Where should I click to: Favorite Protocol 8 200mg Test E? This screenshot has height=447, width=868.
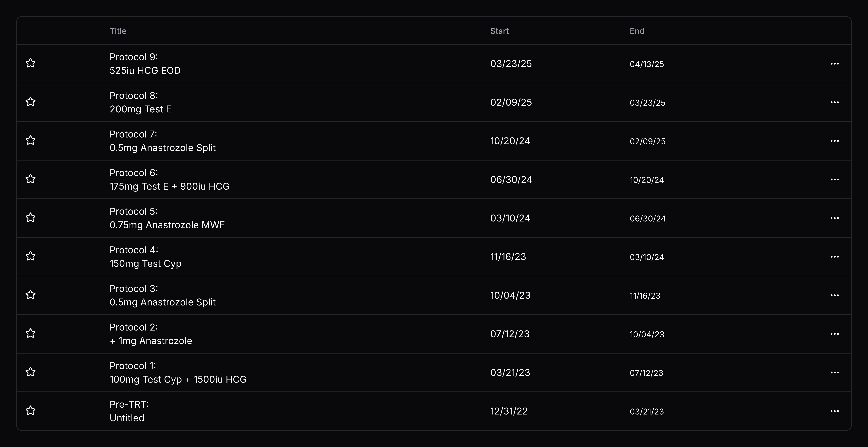pyautogui.click(x=31, y=102)
